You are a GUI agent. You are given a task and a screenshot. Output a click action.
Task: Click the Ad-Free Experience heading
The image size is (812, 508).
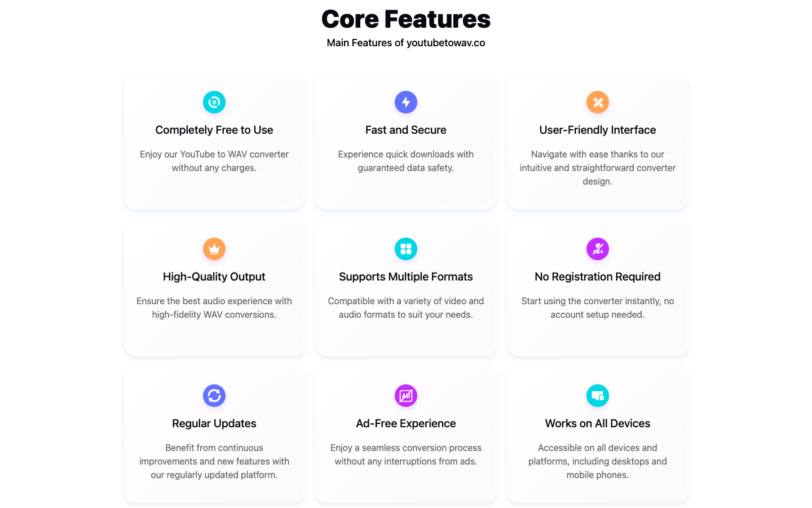406,423
